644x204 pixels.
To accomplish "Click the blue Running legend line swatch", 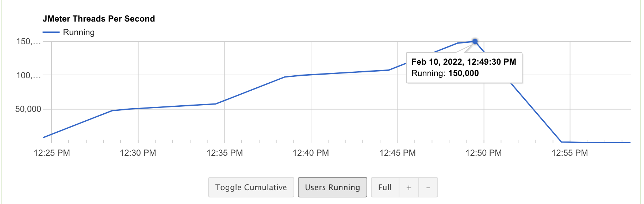I will tap(51, 32).
